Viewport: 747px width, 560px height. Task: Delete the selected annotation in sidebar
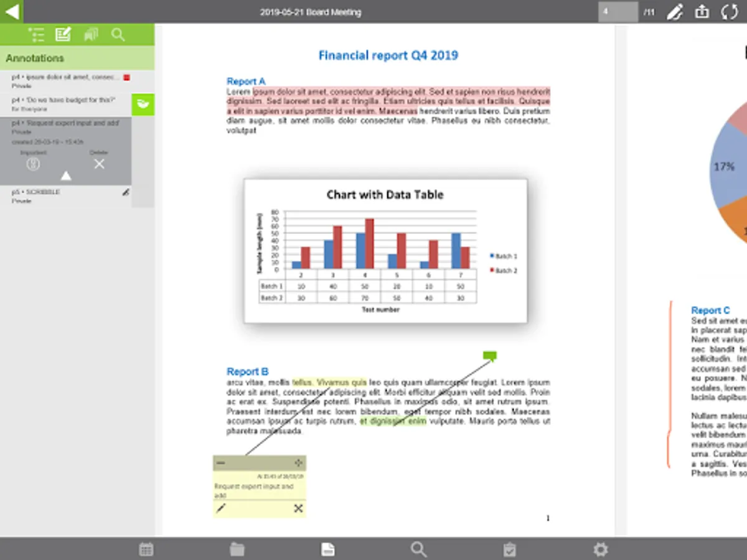tap(99, 164)
